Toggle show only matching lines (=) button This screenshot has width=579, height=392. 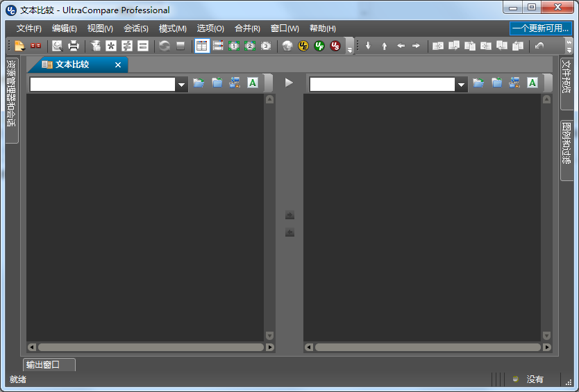coord(143,46)
